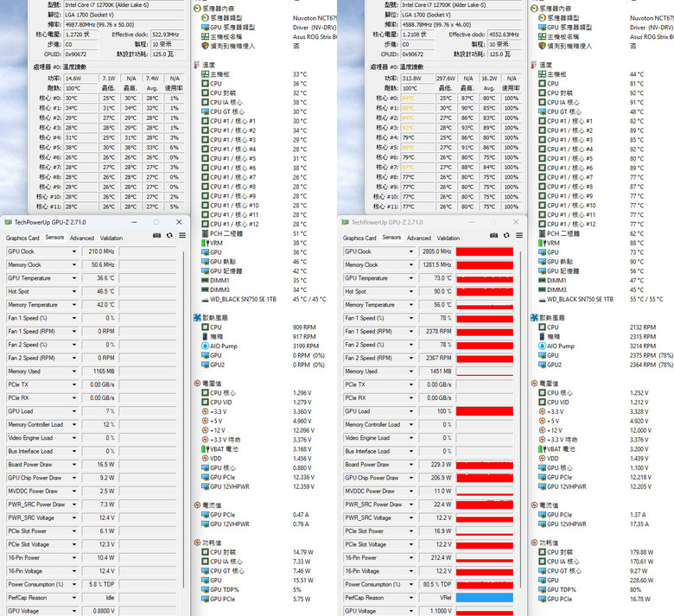Click the DIMM1 icon beside 35 °C reading
The image size is (674, 616).
pos(206,280)
